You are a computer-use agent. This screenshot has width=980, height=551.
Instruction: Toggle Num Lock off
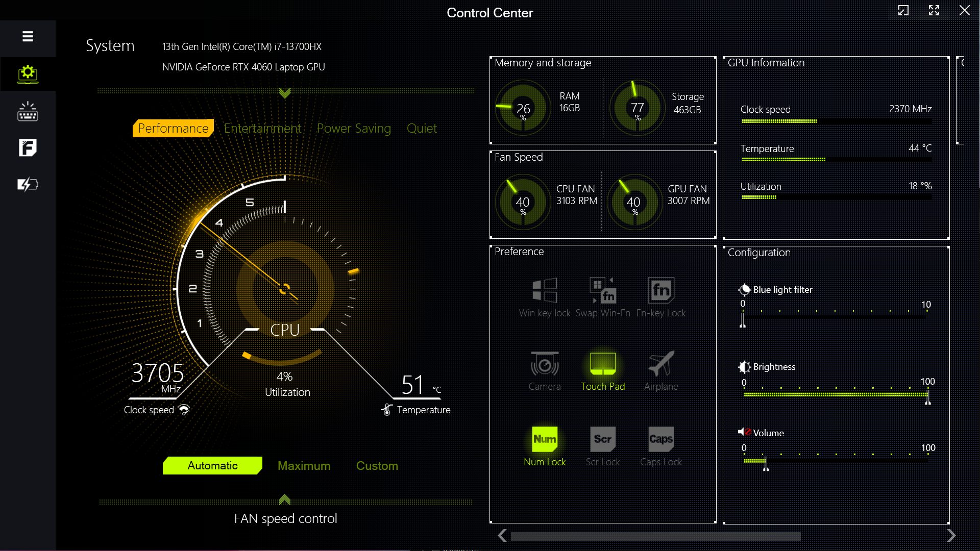tap(545, 439)
